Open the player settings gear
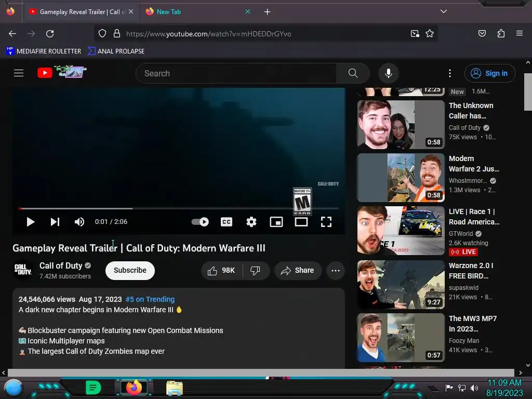 [251, 222]
